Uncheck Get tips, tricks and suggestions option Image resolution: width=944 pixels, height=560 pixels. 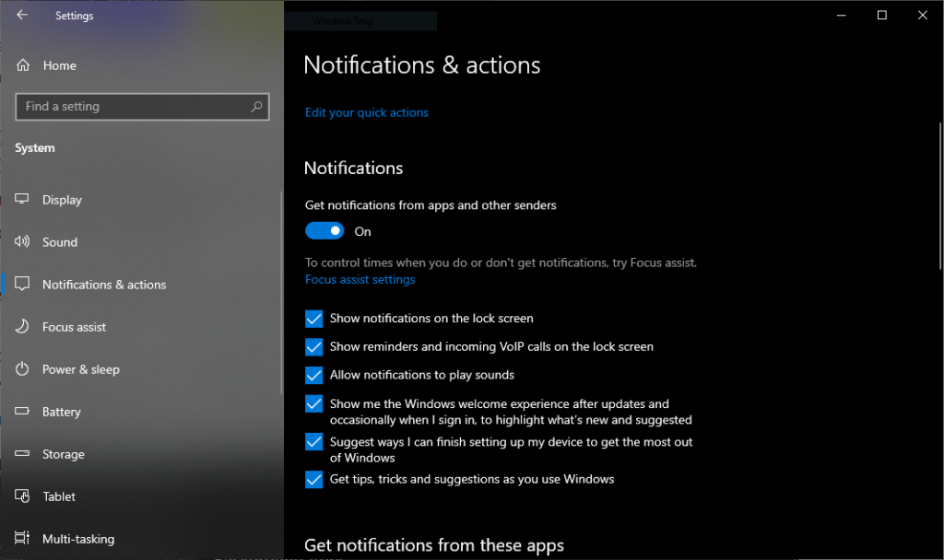[313, 479]
